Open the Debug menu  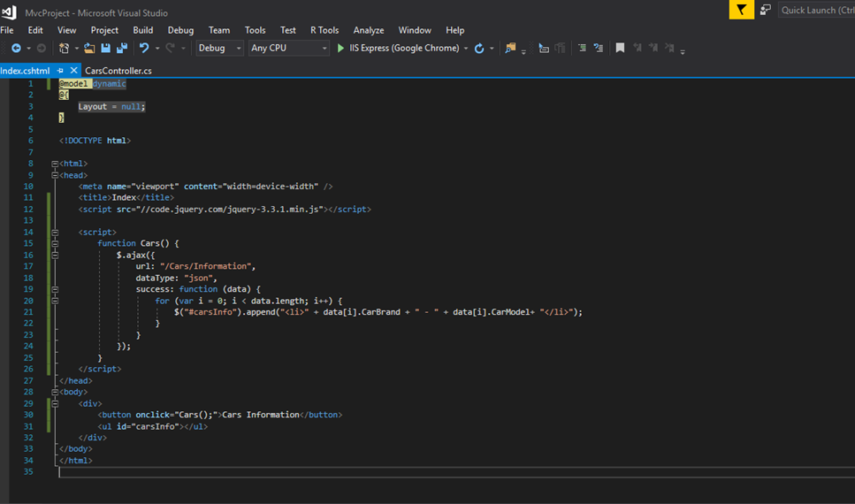pyautogui.click(x=180, y=30)
